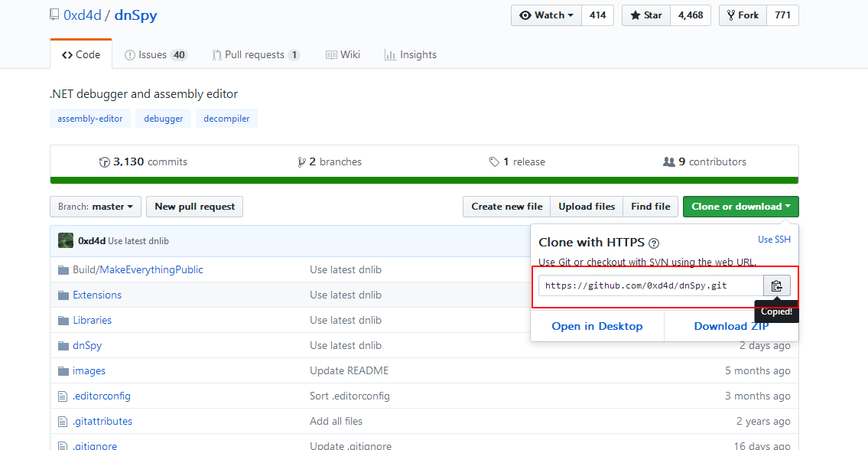868x450 pixels.
Task: View the 4,468 stargazers count
Action: click(x=691, y=15)
